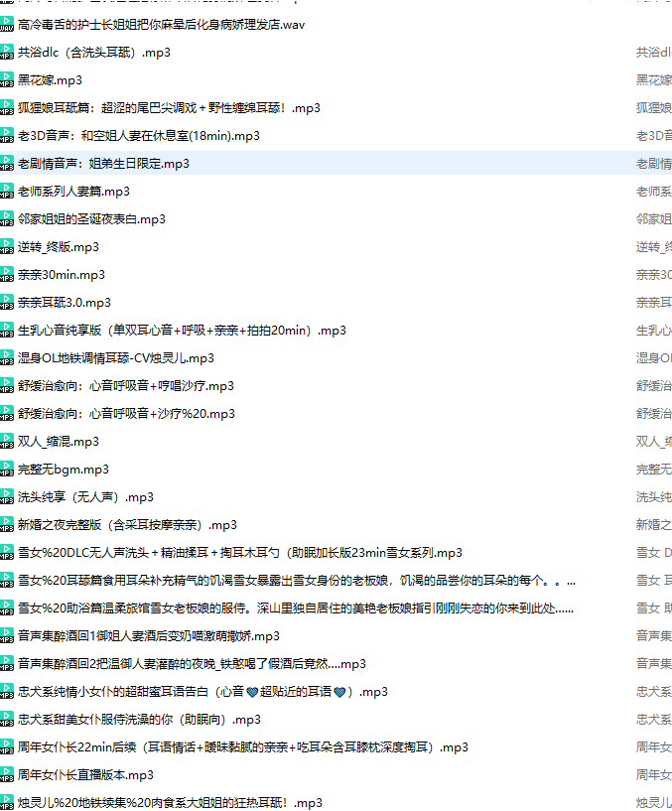Select file 湿身OL地铁调情耳舔-CV烛灵儿.mp3
The height and width of the screenshot is (811, 672).
point(116,358)
